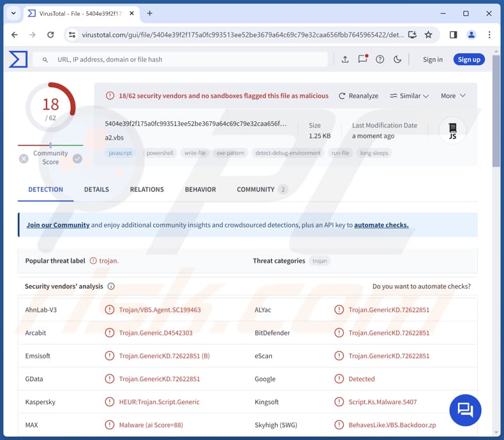Open the Join our Community link
This screenshot has width=504, height=440.
[58, 225]
